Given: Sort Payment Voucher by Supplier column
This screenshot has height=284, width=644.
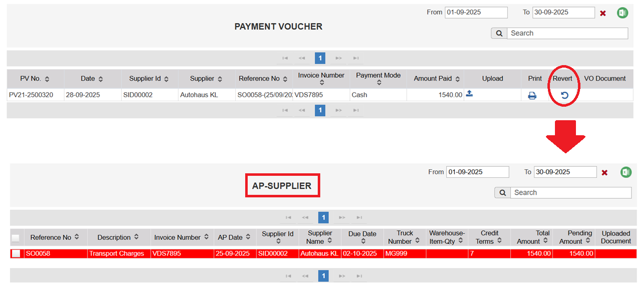Looking at the screenshot, I should [x=220, y=79].
